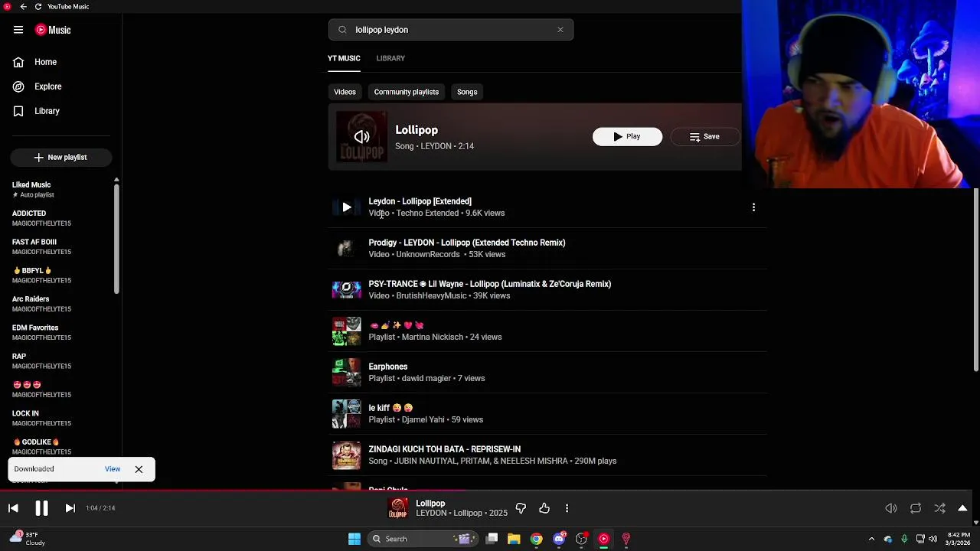Open Discord from taskbar

(560, 539)
